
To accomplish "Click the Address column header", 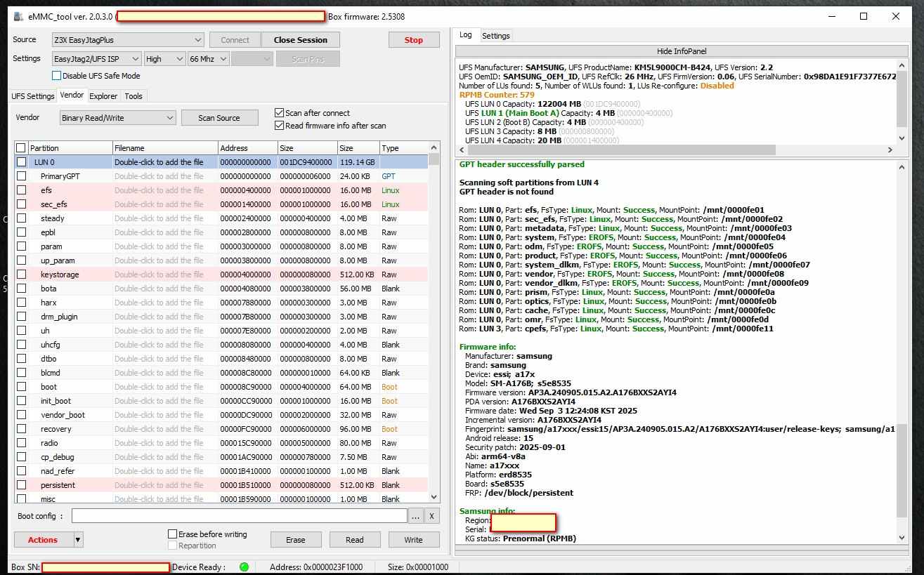I will click(247, 148).
